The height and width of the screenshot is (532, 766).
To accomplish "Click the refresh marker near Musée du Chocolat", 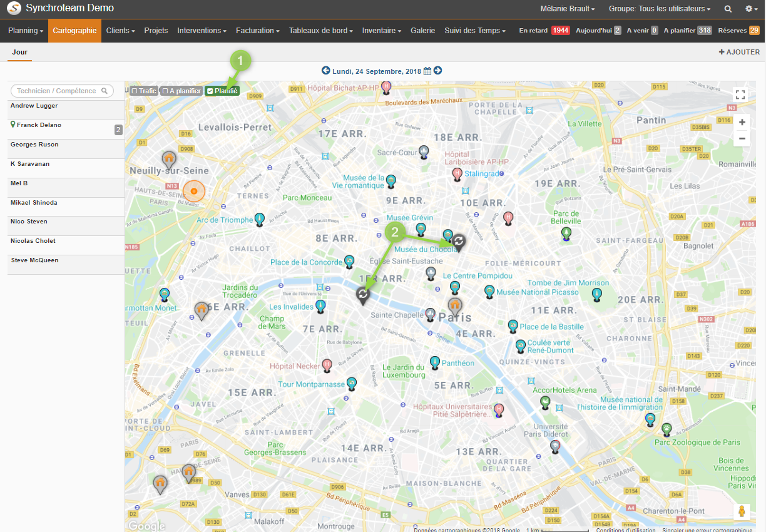I will [459, 242].
